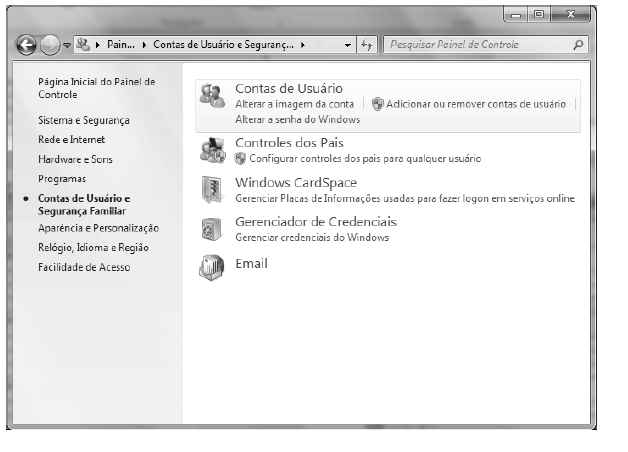This screenshot has height=452, width=628.
Task: Open Programas category
Action: (x=62, y=179)
